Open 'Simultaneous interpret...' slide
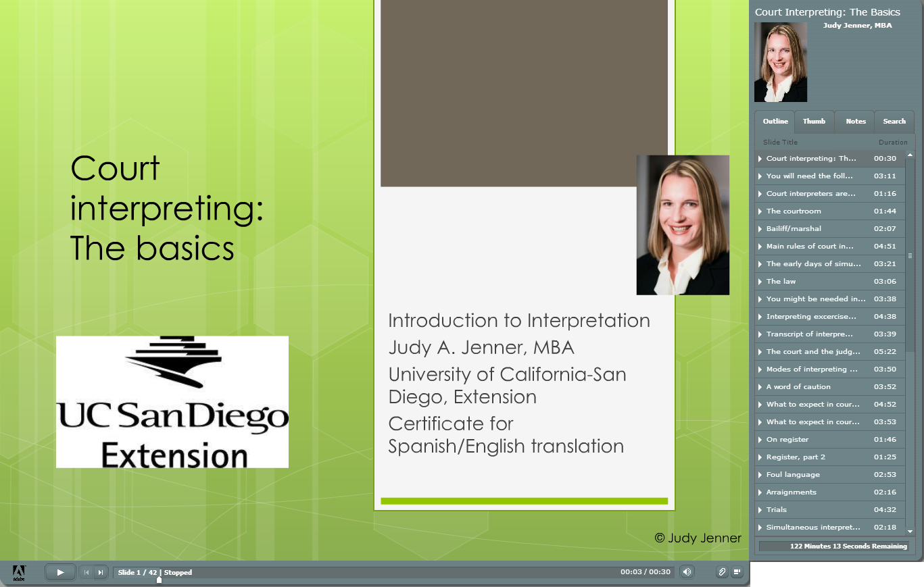The image size is (924, 587). coord(830,527)
